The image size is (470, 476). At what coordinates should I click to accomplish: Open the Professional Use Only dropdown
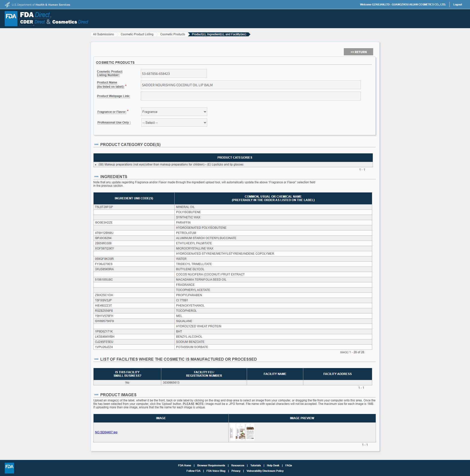click(x=174, y=123)
